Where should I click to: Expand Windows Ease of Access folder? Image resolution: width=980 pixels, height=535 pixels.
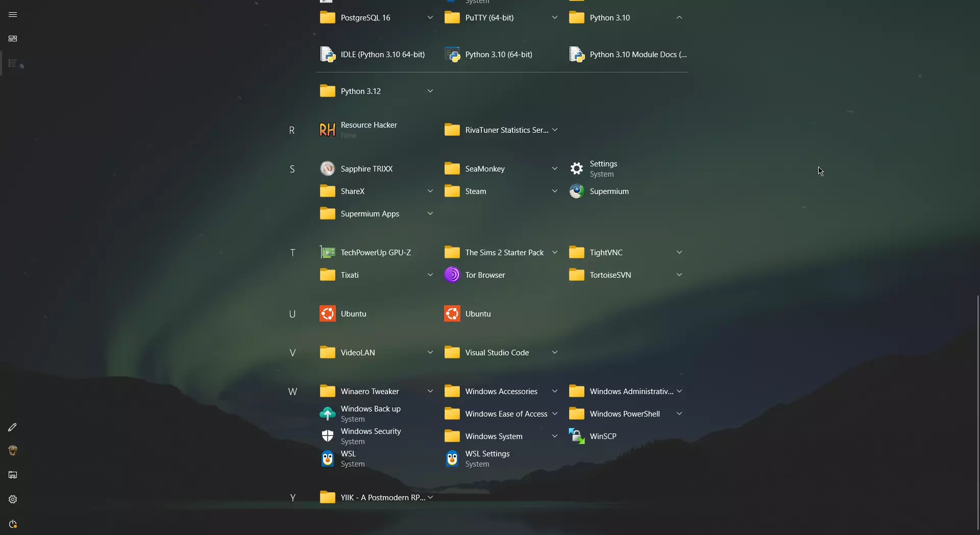(501, 414)
